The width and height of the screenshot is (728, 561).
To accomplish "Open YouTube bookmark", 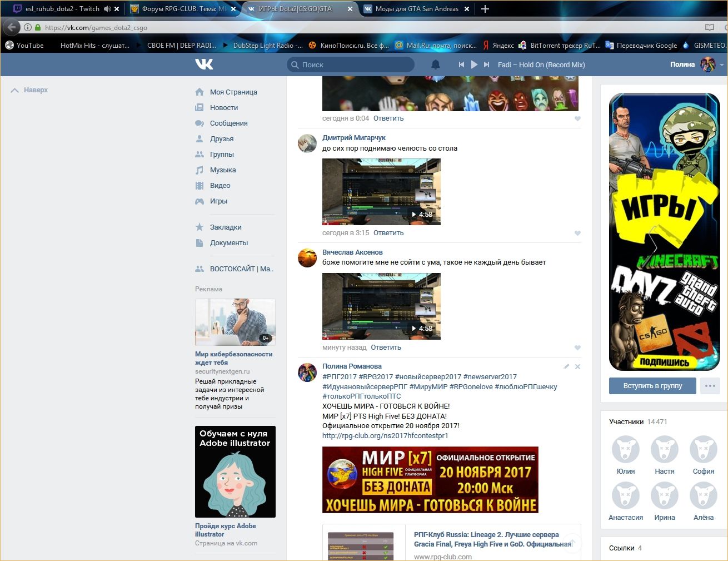I will [x=24, y=46].
